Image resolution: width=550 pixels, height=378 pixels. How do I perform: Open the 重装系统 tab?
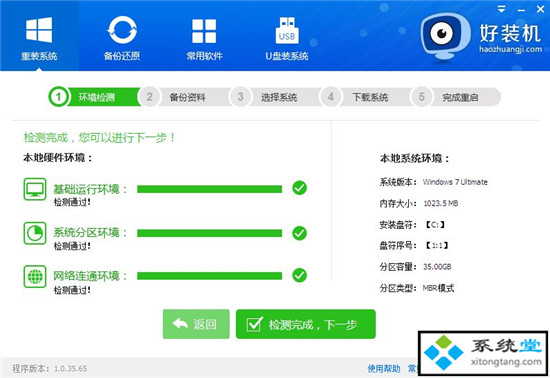point(39,35)
